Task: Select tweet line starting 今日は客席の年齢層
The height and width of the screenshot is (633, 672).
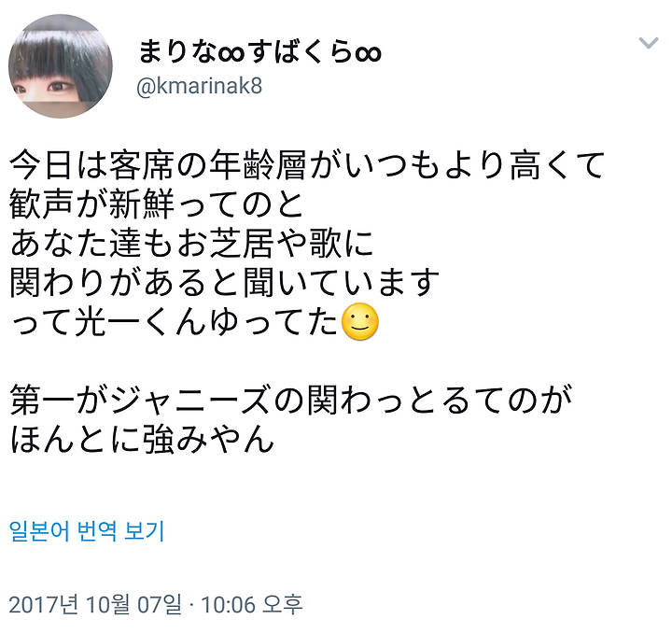Action: point(307,165)
